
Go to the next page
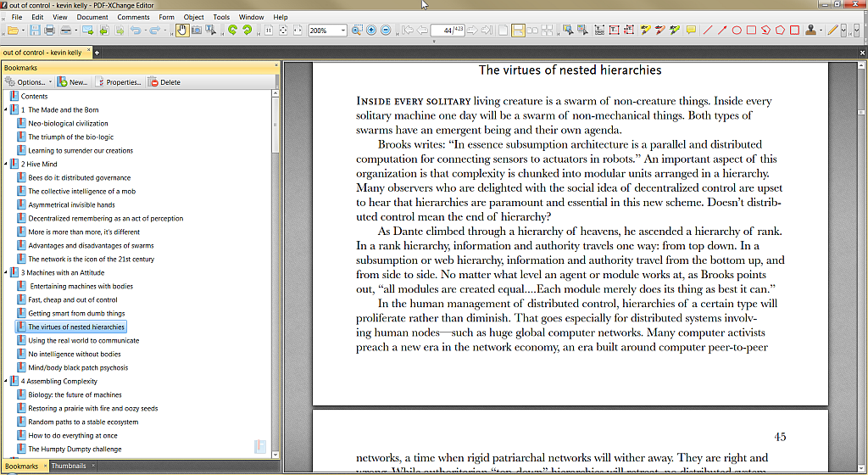pyautogui.click(x=472, y=31)
